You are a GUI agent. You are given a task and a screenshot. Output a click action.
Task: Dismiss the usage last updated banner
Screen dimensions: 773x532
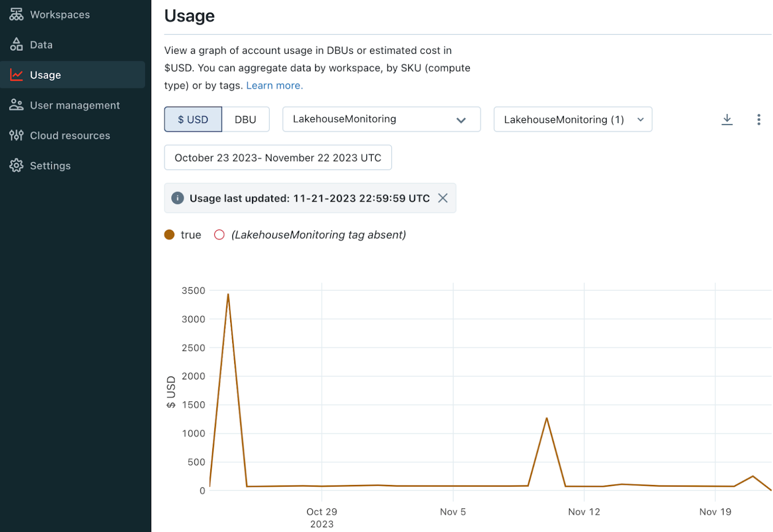[443, 198]
